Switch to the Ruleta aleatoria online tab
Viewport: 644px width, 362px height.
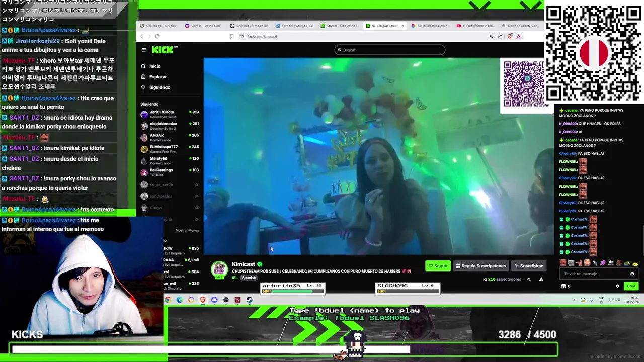tap(430, 26)
